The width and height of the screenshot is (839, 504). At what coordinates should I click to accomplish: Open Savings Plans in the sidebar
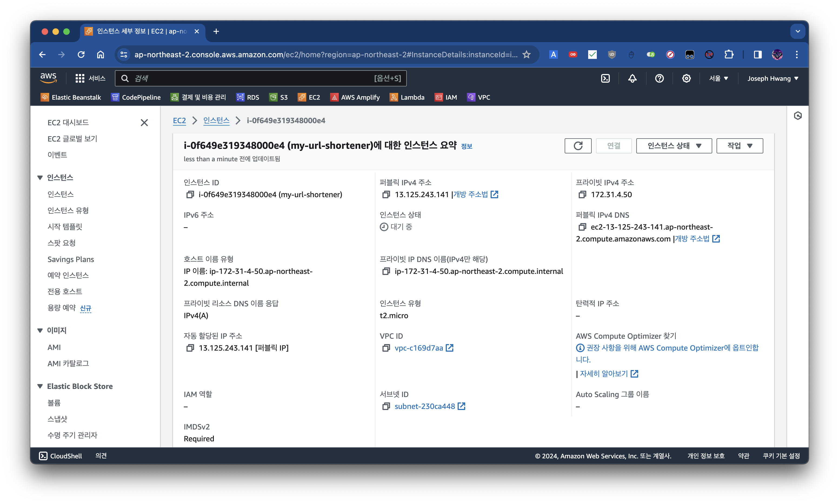click(x=71, y=259)
